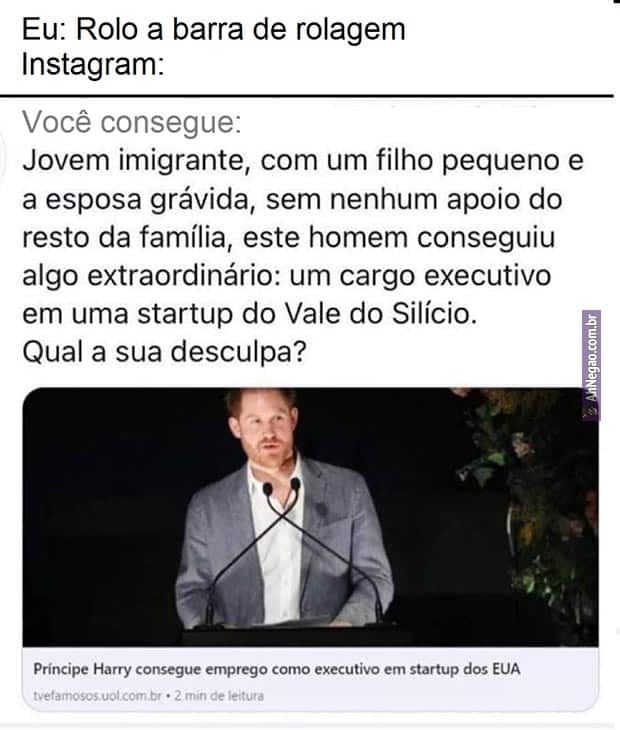The image size is (620, 730).
Task: Open the Príncipe Harry article headline link
Action: pyautogui.click(x=276, y=669)
